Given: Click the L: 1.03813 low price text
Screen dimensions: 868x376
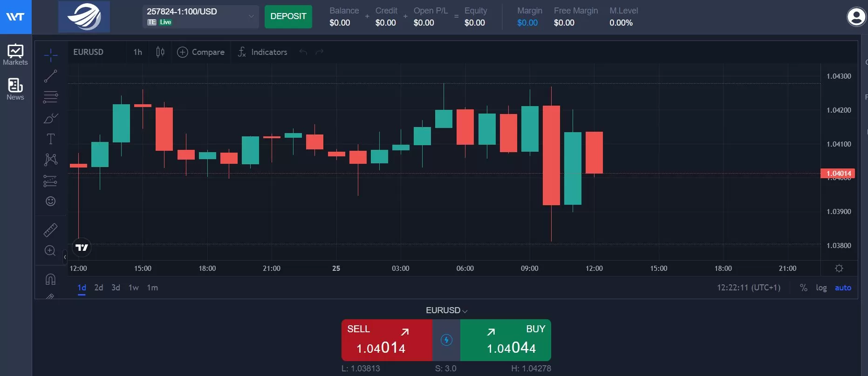Looking at the screenshot, I should click(x=361, y=369).
